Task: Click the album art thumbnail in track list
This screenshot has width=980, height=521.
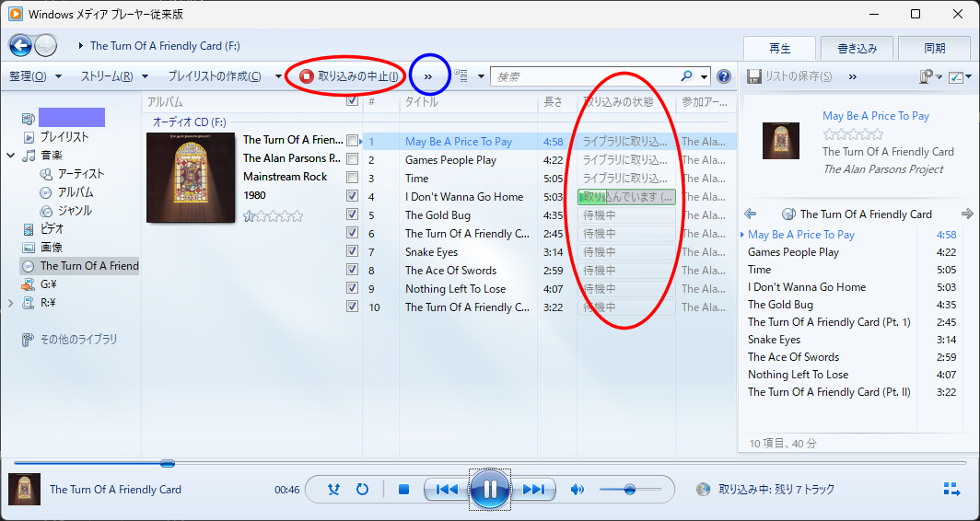Action: point(191,178)
